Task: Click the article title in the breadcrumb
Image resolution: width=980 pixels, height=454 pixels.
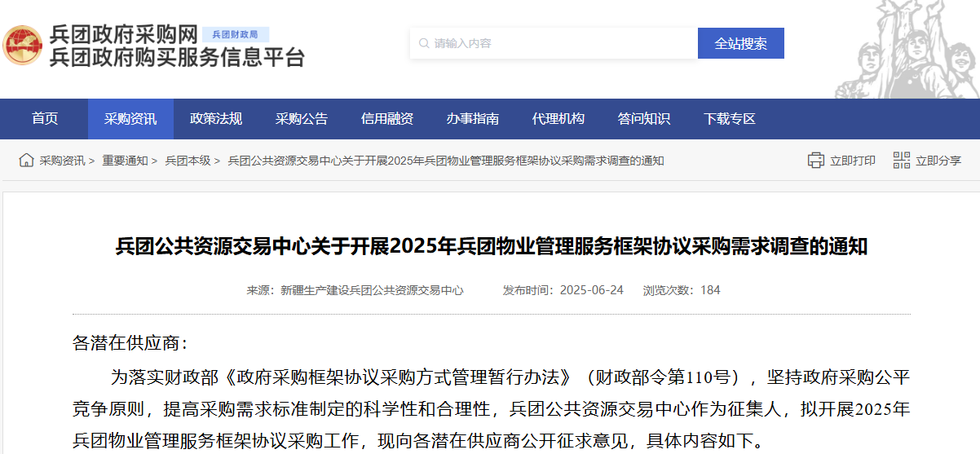Action: (x=446, y=161)
